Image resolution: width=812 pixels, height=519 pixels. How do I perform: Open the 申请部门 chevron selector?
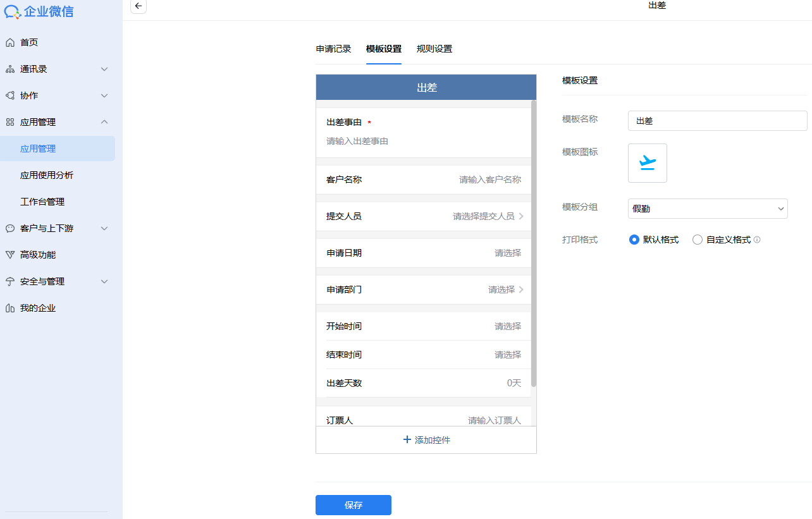(521, 290)
